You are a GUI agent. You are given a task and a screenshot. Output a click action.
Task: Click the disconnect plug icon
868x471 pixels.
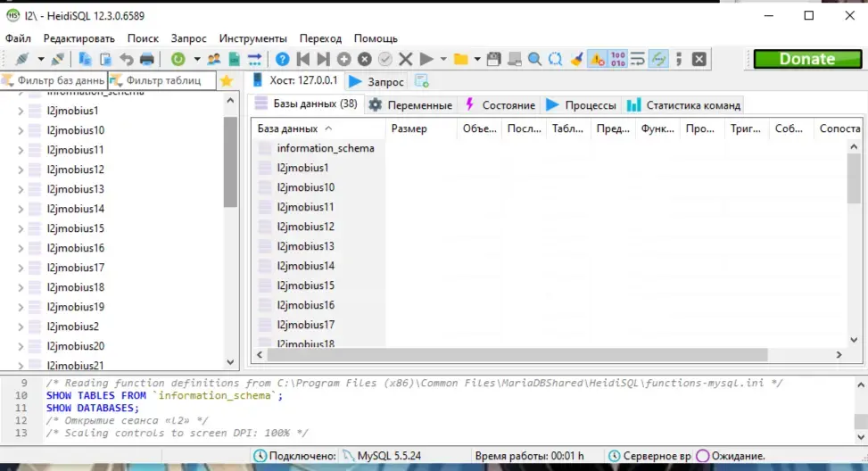58,59
